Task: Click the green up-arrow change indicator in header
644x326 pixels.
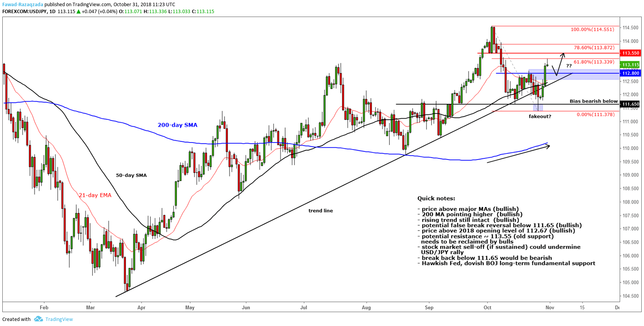Action: (x=78, y=12)
